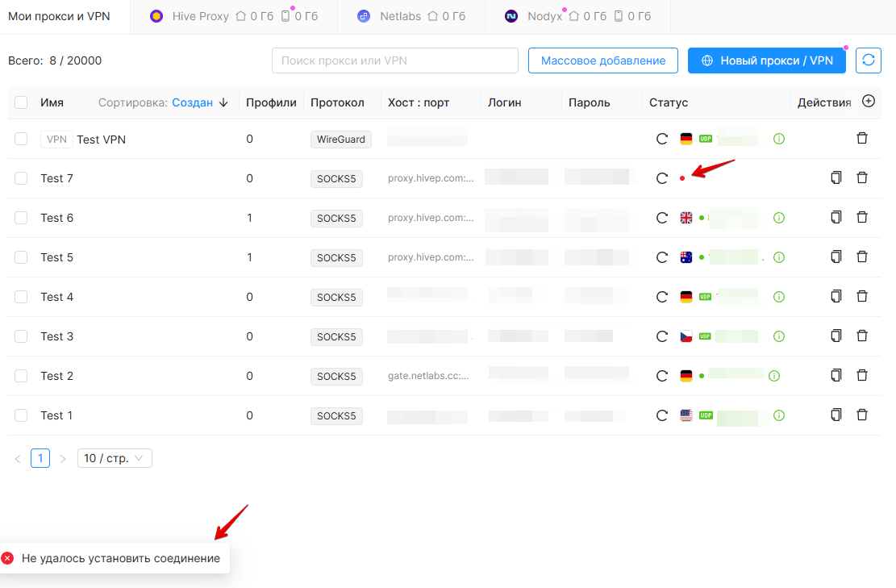Copy the Test 2 proxy
Screen dimensions: 896x588
836,375
